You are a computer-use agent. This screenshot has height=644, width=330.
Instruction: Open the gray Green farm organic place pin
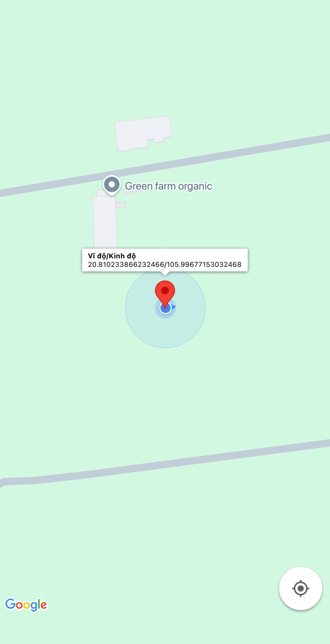(112, 185)
